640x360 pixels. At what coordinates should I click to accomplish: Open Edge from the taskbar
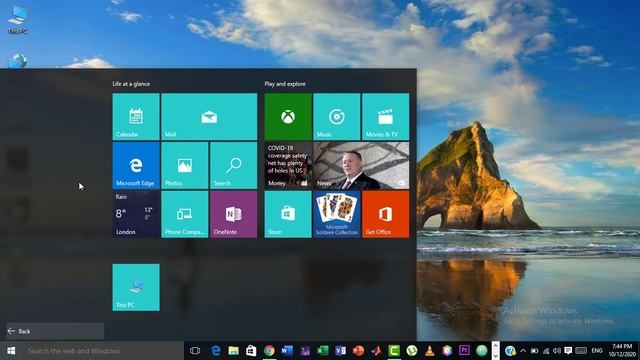[216, 351]
